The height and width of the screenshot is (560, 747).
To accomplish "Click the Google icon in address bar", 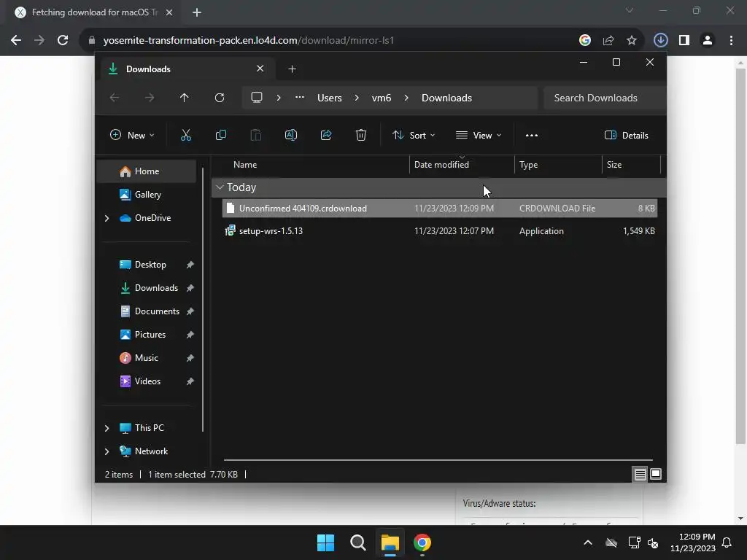I will click(585, 40).
